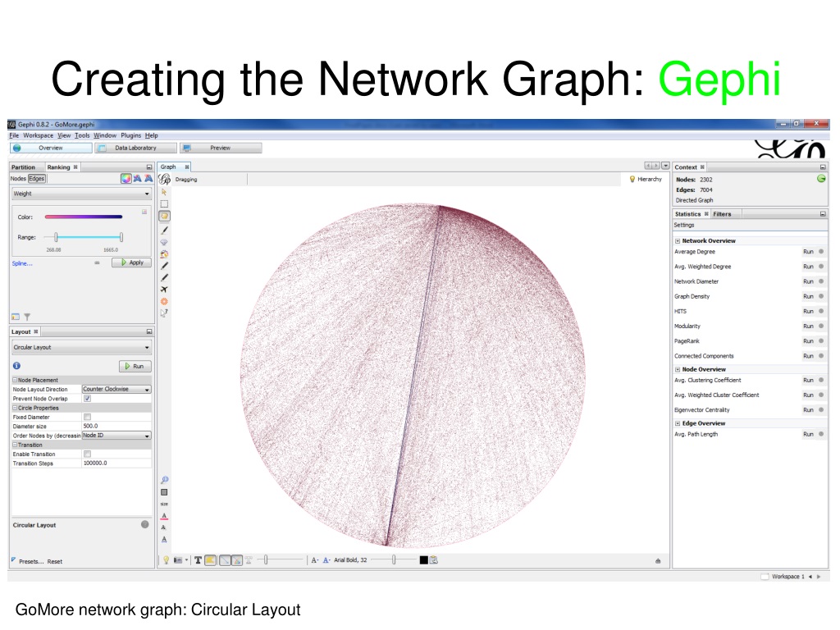Click the Apply ranking button
This screenshot has height=630, width=840.
(x=132, y=262)
